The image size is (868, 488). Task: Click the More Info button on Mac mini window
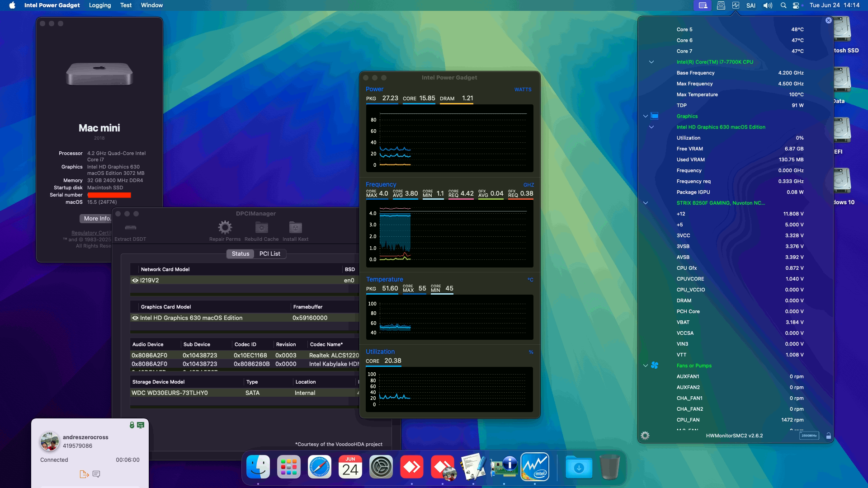point(97,218)
